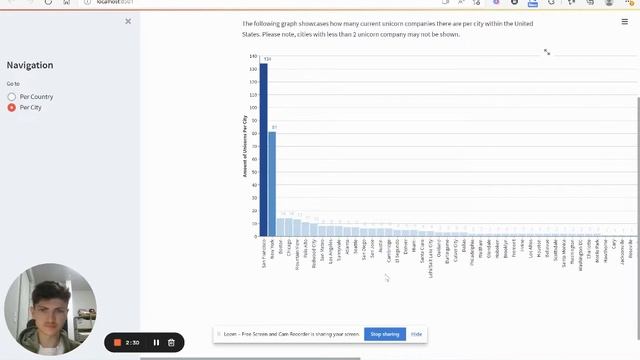The height and width of the screenshot is (360, 640).
Task: Expand the chart to fullscreen
Action: tap(547, 52)
